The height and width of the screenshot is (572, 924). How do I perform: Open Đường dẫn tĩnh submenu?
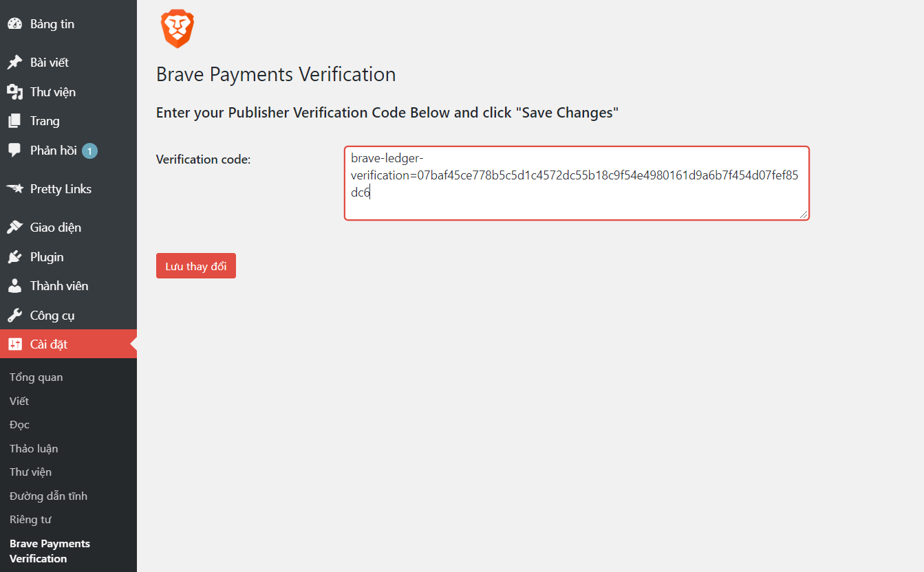click(48, 496)
